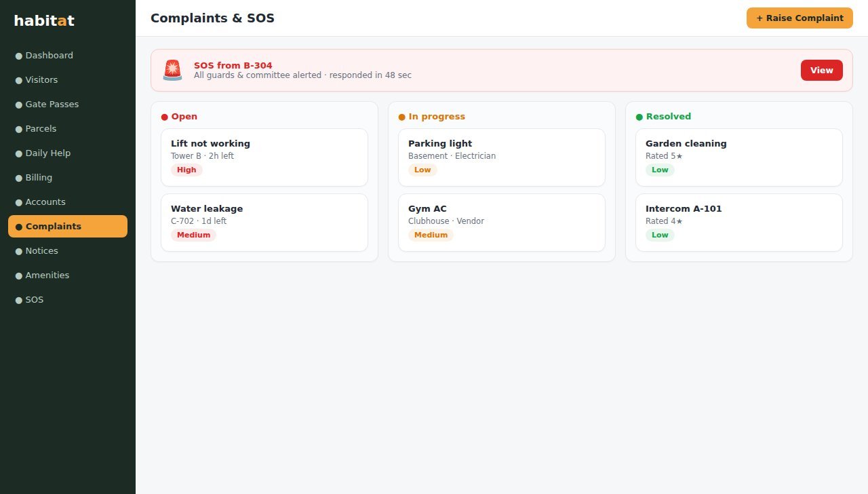Click the habitat logo
868x494 pixels.
pos(44,20)
